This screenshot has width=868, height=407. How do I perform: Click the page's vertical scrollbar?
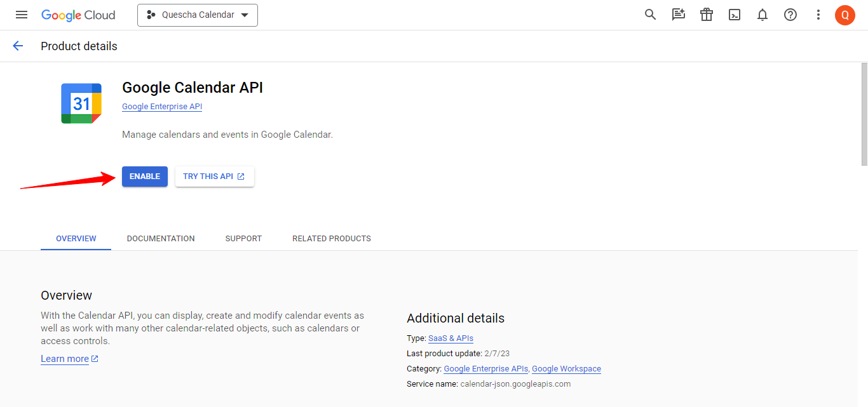[864, 114]
